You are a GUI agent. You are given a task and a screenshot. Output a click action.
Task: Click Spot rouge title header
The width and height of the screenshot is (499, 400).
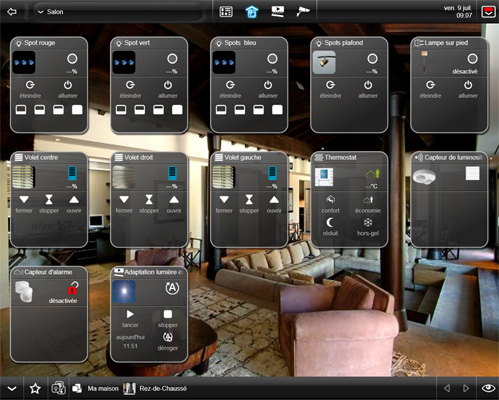[40, 43]
